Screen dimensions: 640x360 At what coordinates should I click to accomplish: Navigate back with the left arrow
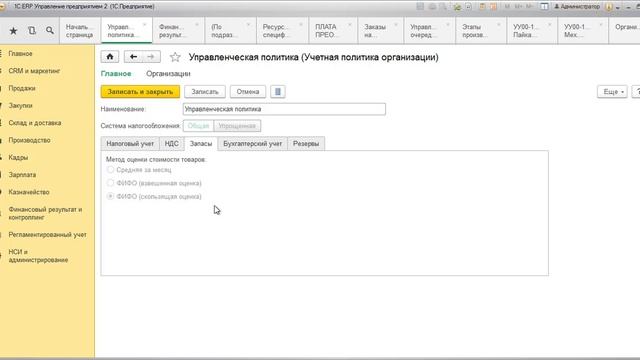133,57
